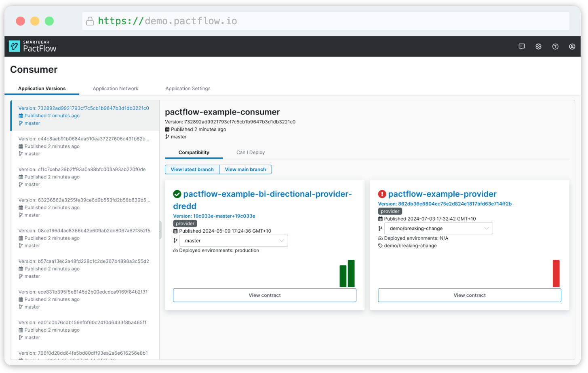Click branch icon next to demo/breaking-change dropdown
This screenshot has height=373, width=588.
pos(380,229)
